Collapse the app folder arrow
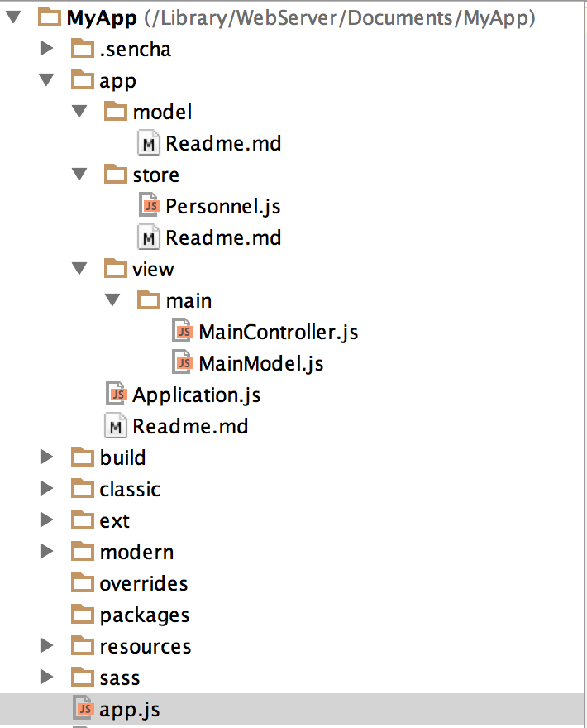 [x=46, y=80]
